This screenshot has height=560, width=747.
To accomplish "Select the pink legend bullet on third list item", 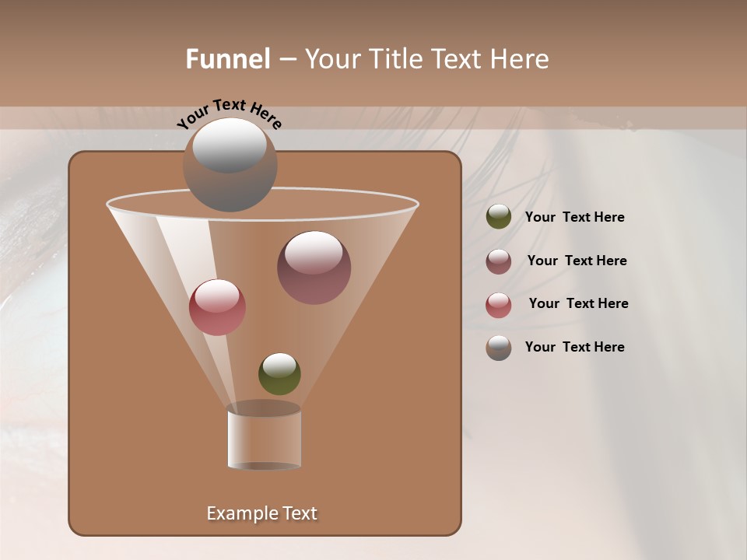I will pyautogui.click(x=499, y=304).
